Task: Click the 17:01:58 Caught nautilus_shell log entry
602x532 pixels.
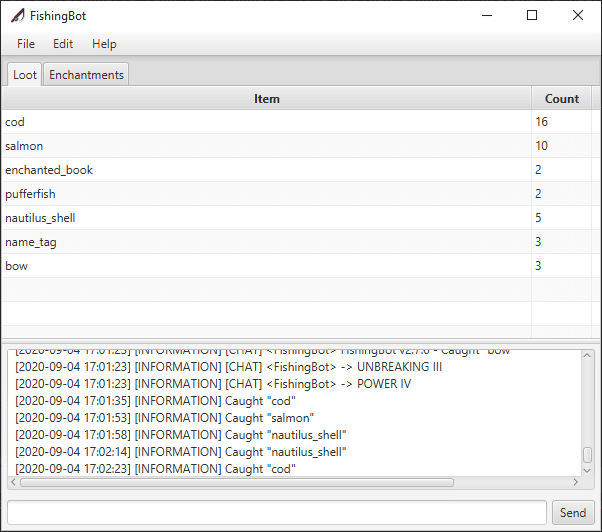Action: 181,435
